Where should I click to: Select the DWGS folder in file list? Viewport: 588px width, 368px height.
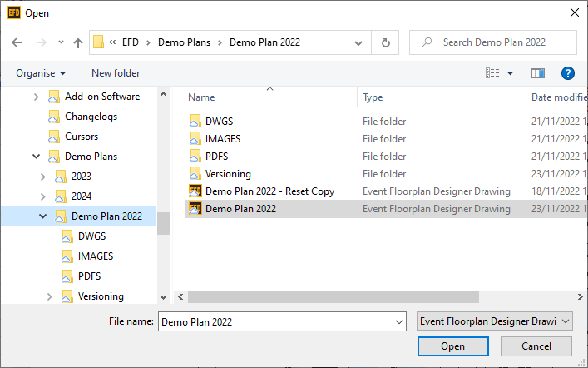(219, 122)
